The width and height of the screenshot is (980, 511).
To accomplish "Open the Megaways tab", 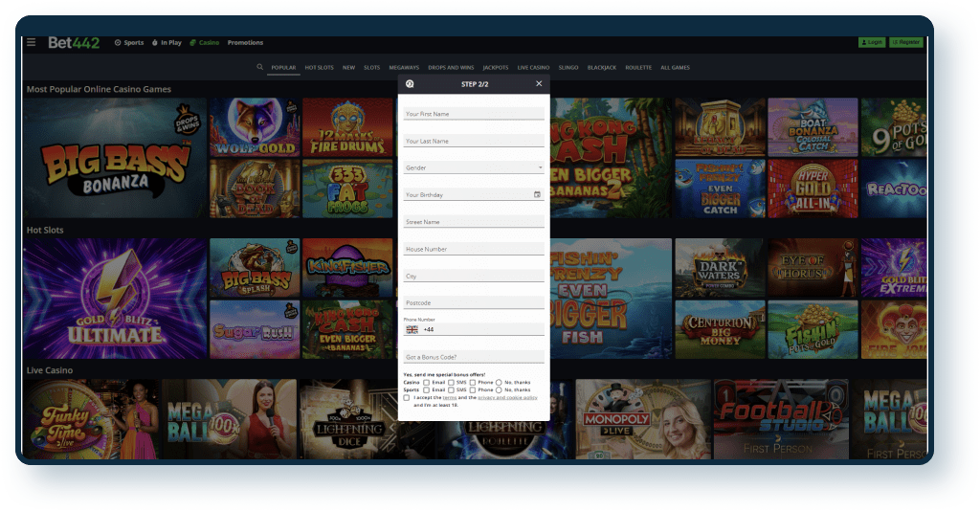I will (x=404, y=68).
